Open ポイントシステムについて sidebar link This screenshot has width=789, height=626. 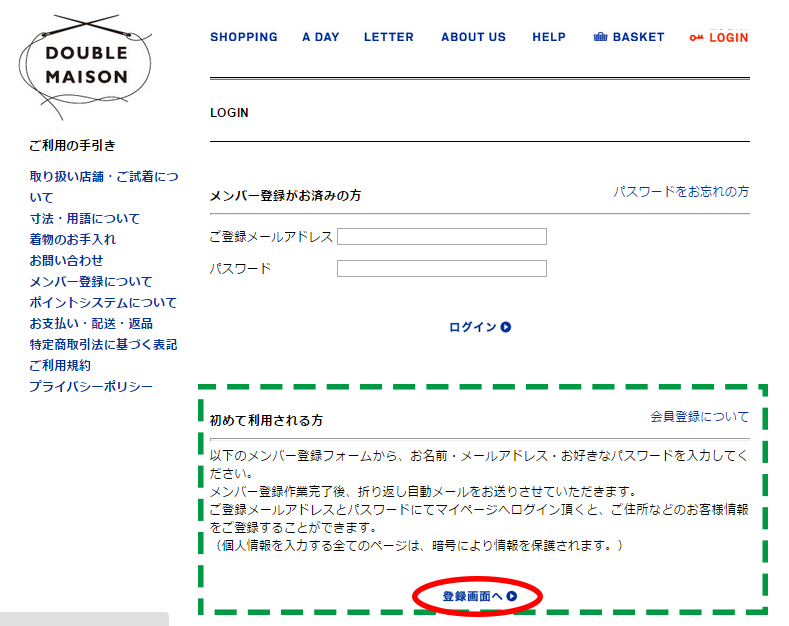[x=103, y=303]
